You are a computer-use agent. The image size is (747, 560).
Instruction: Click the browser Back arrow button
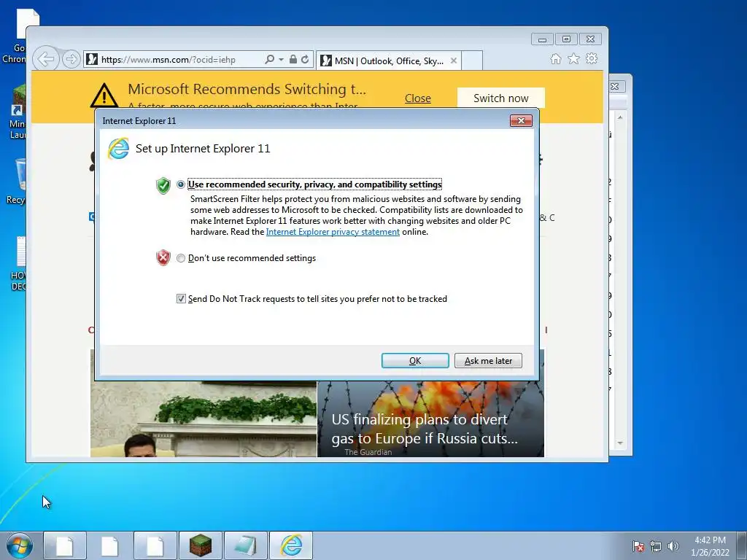46,60
